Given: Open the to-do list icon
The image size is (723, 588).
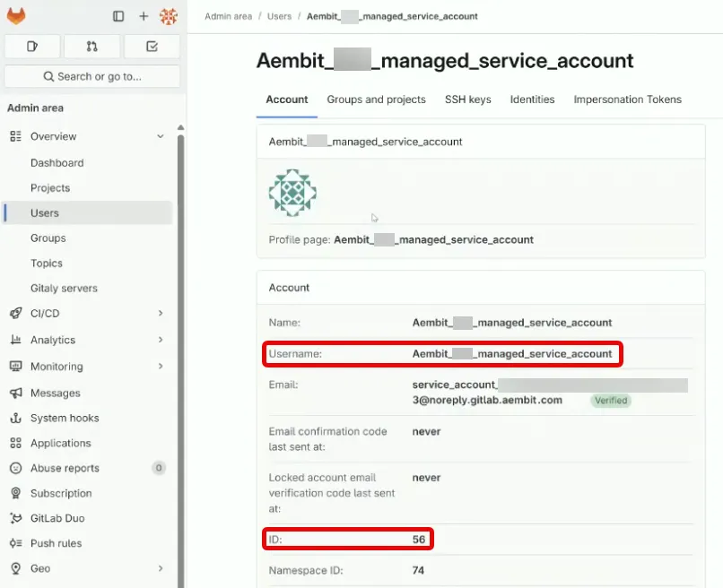Looking at the screenshot, I should (x=152, y=46).
